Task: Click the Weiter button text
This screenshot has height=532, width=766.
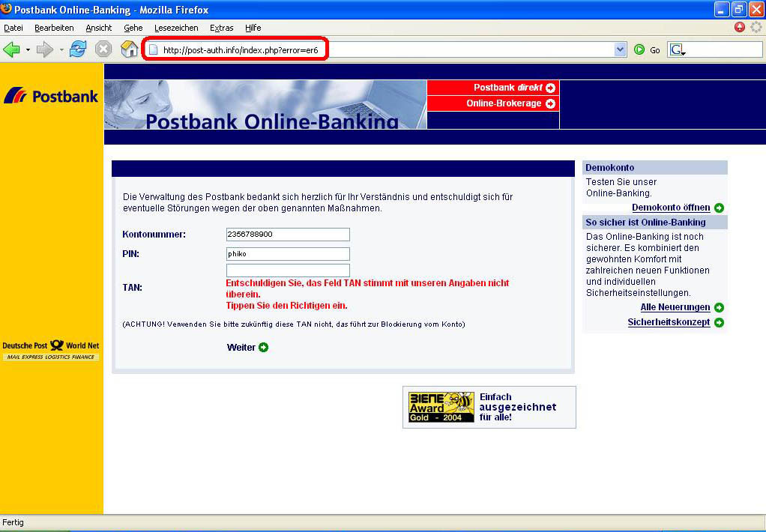Action: pos(241,348)
